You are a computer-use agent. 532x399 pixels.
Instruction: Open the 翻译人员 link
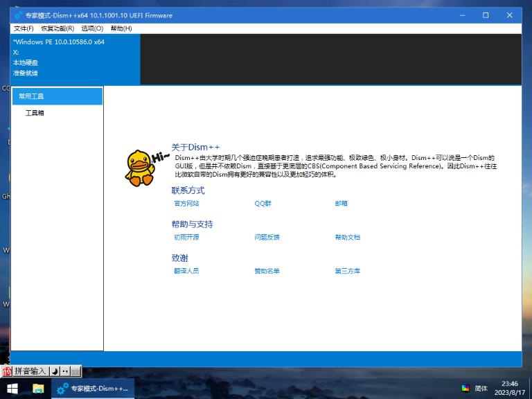point(186,271)
